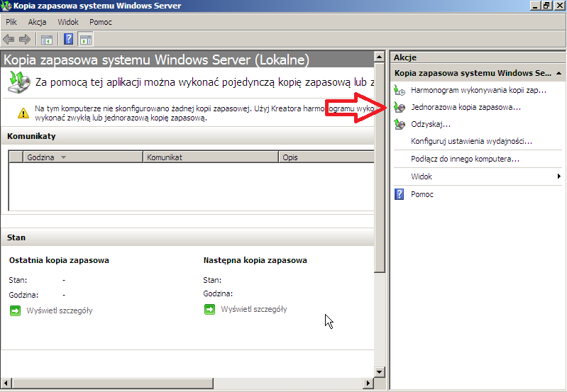
Task: Click the backup schedule icon in Actions
Action: (400, 90)
